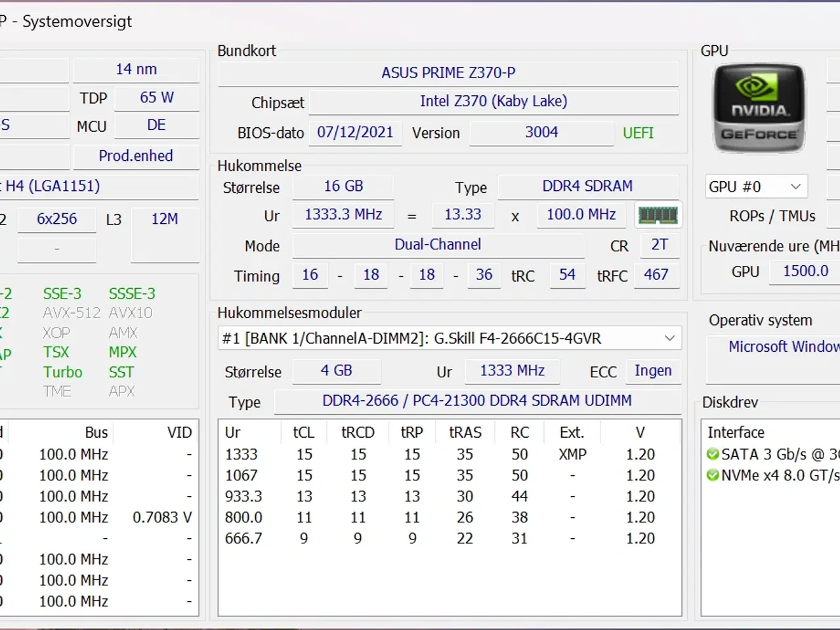Click the GPU clock value 1500.0
Viewport: 840px width, 630px height.
[x=805, y=271]
